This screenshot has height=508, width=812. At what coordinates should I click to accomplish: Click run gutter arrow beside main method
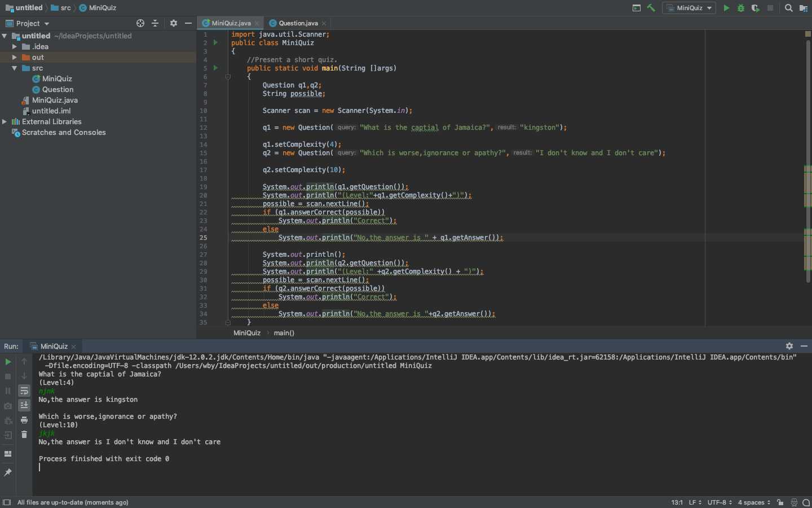[x=215, y=68]
